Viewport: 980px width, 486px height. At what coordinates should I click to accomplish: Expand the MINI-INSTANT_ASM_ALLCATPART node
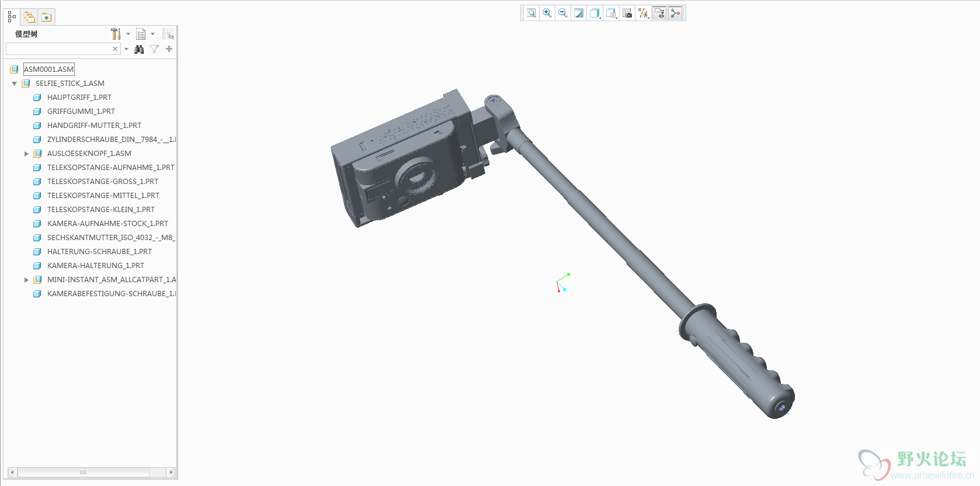[x=26, y=280]
